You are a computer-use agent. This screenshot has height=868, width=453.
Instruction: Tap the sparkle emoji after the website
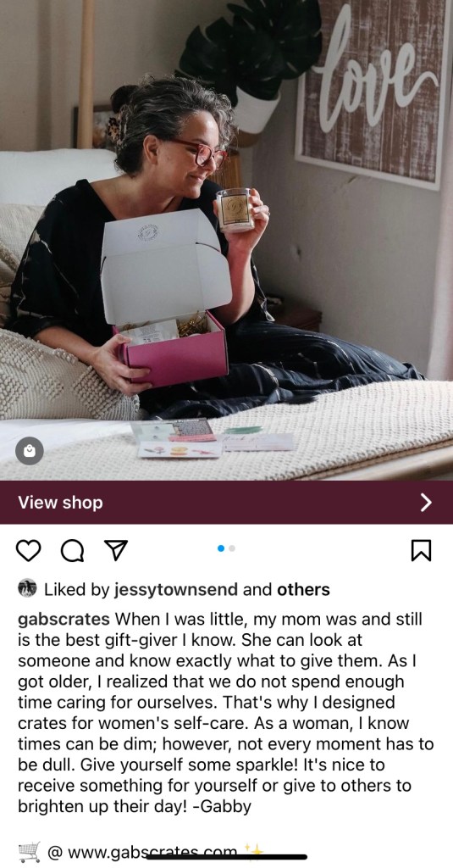(x=253, y=849)
